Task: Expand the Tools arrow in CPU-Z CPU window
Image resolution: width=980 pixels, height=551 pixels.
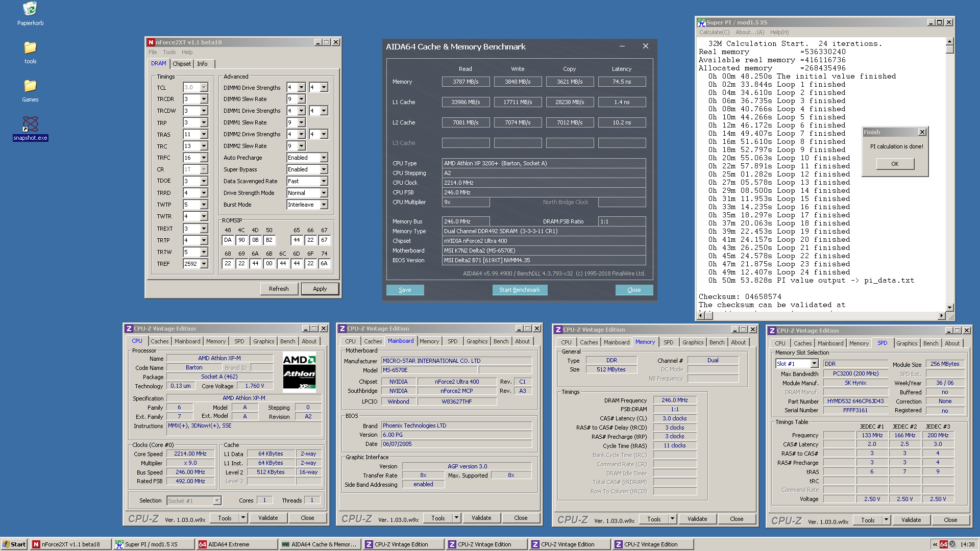Action: [x=243, y=518]
